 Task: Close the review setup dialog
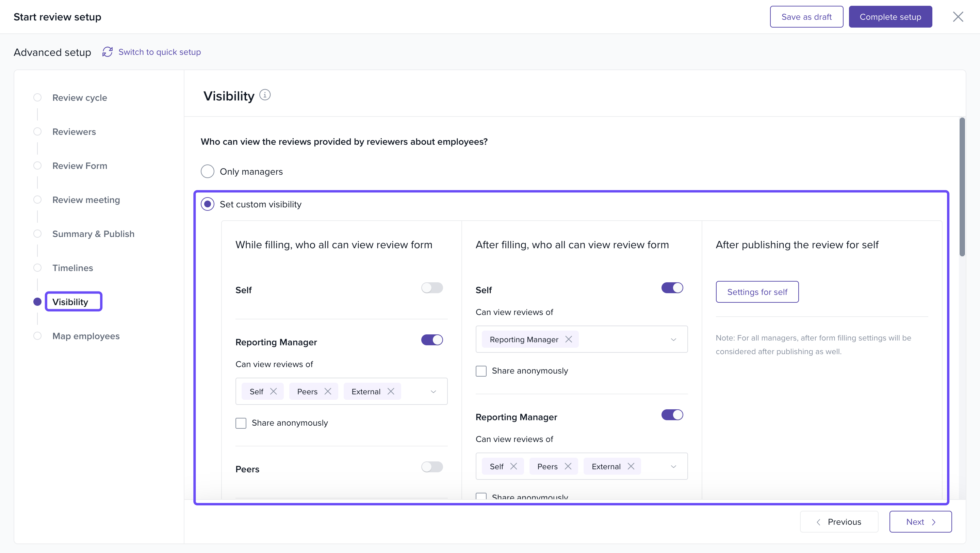(958, 17)
